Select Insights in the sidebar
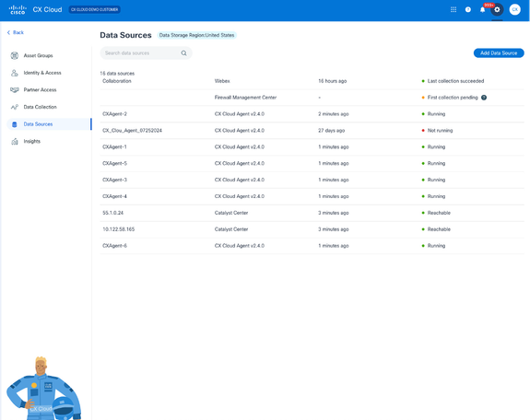 pos(31,141)
